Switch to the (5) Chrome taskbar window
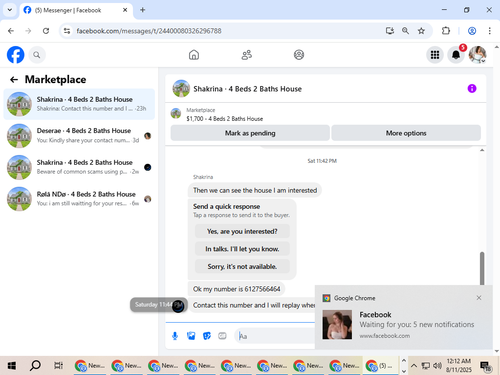The width and height of the screenshot is (500, 375). click(380, 366)
